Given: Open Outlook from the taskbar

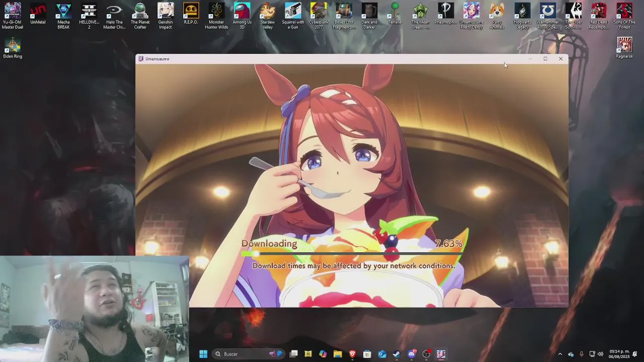Looking at the screenshot, I should pos(382,354).
